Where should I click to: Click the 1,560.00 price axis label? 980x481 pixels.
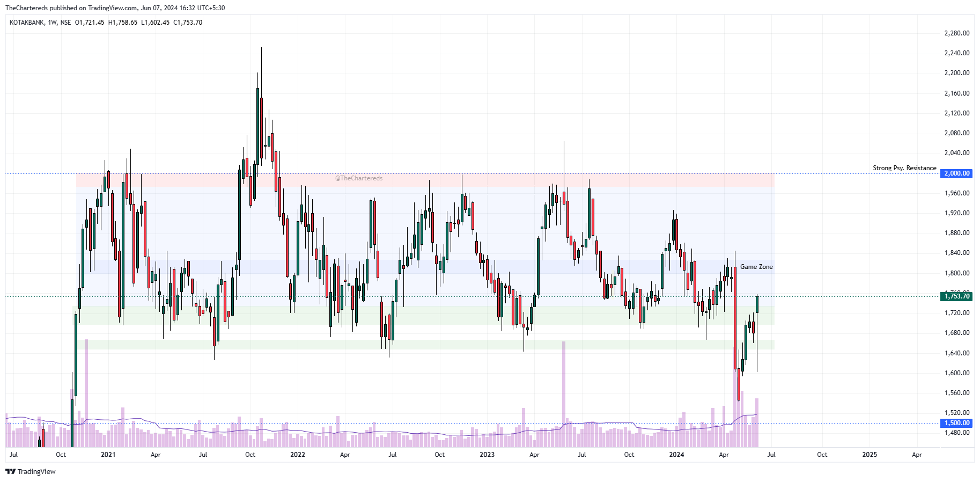click(x=957, y=393)
